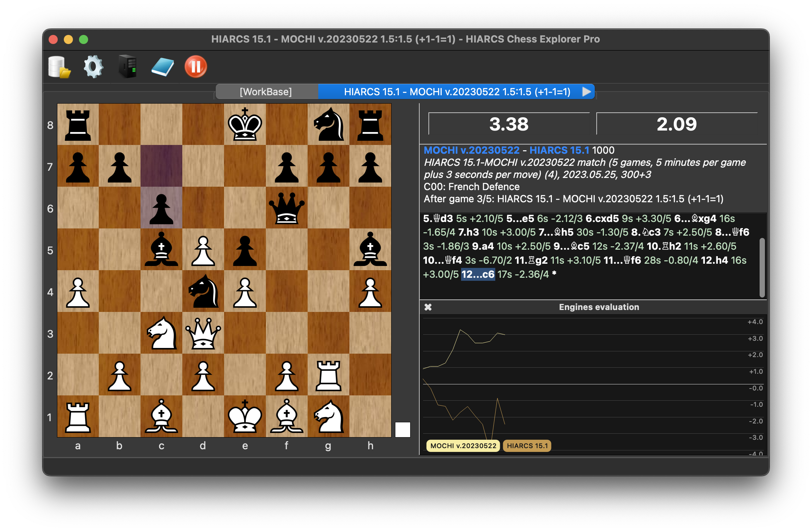Select move 10...Qf4 in notation
812x532 pixels.
point(442,260)
